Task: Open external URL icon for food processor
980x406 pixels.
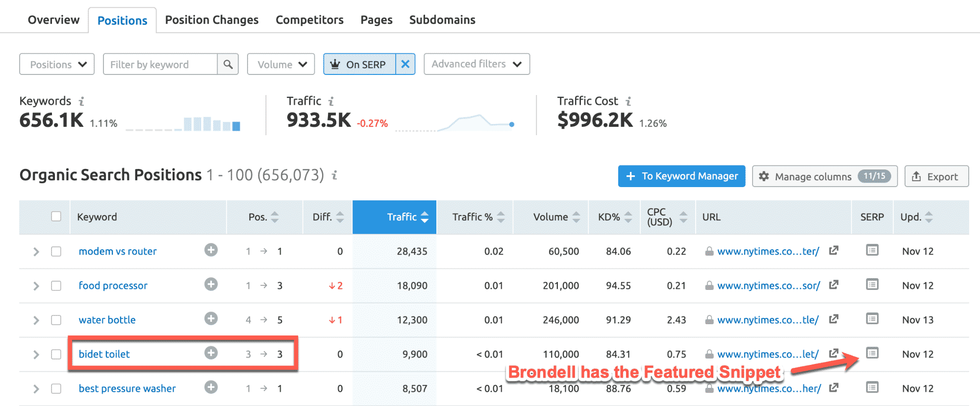Action: point(833,285)
